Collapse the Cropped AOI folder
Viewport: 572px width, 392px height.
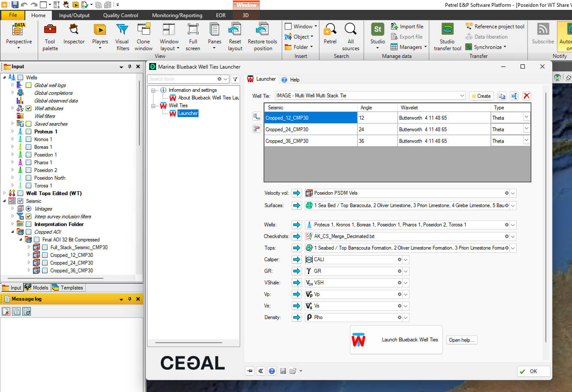(13, 232)
